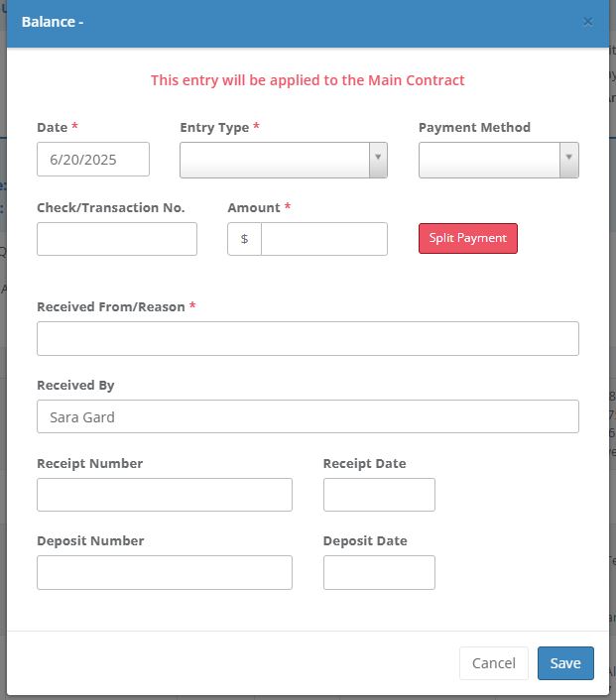Open the Entry Type dropdown
The width and height of the screenshot is (616, 700).
coord(283,160)
